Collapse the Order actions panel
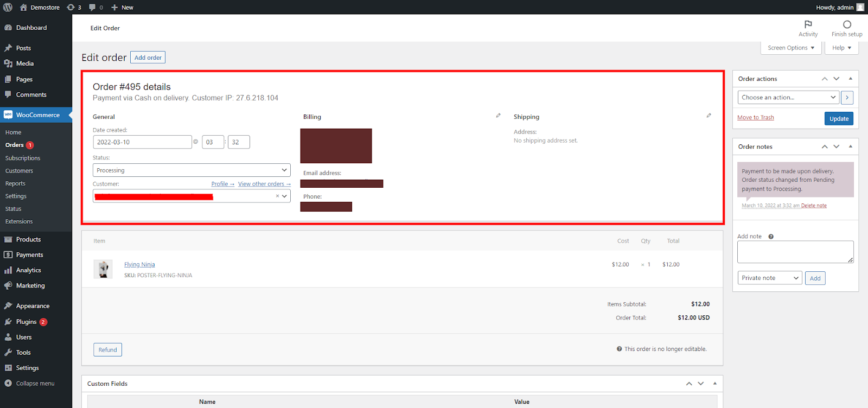This screenshot has height=408, width=868. pyautogui.click(x=850, y=79)
